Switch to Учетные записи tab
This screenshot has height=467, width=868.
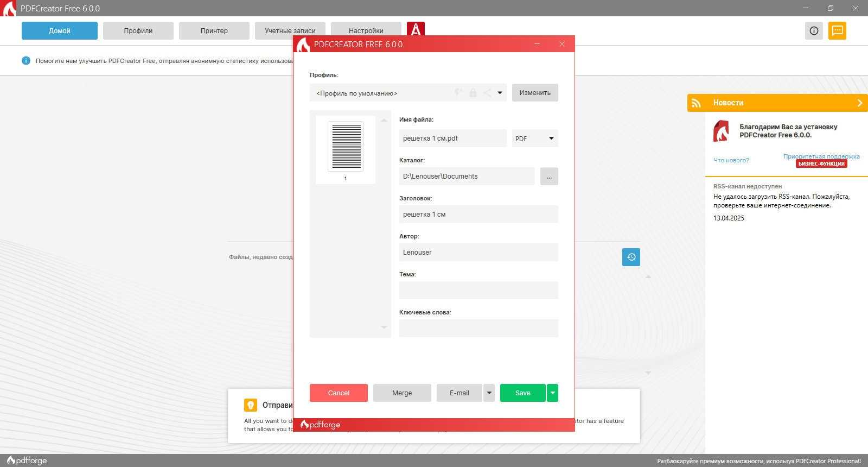[290, 31]
